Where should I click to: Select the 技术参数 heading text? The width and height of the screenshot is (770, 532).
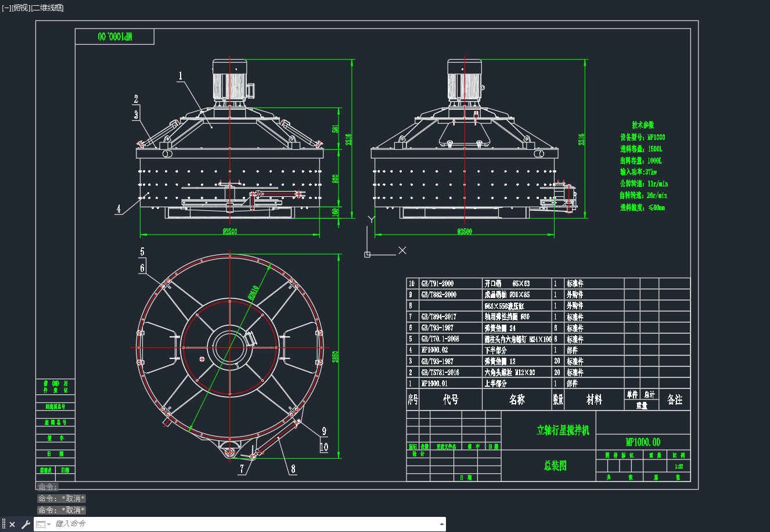(x=643, y=125)
